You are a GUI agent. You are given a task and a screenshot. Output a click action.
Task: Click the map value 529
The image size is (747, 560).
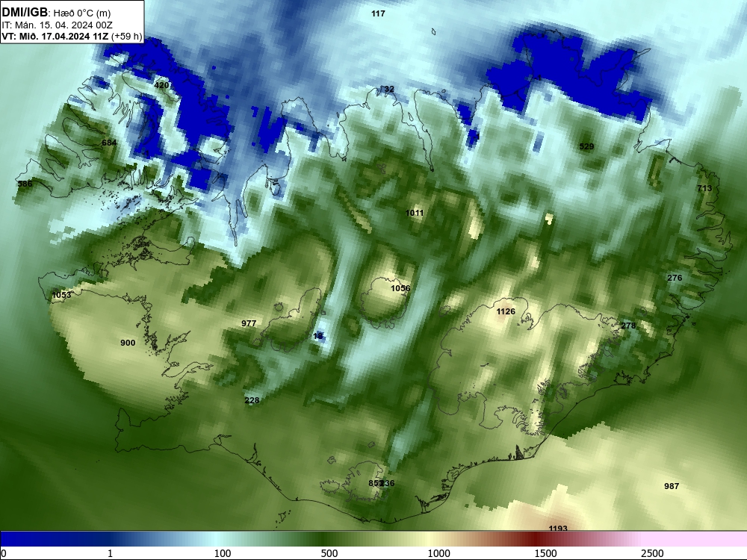click(586, 146)
